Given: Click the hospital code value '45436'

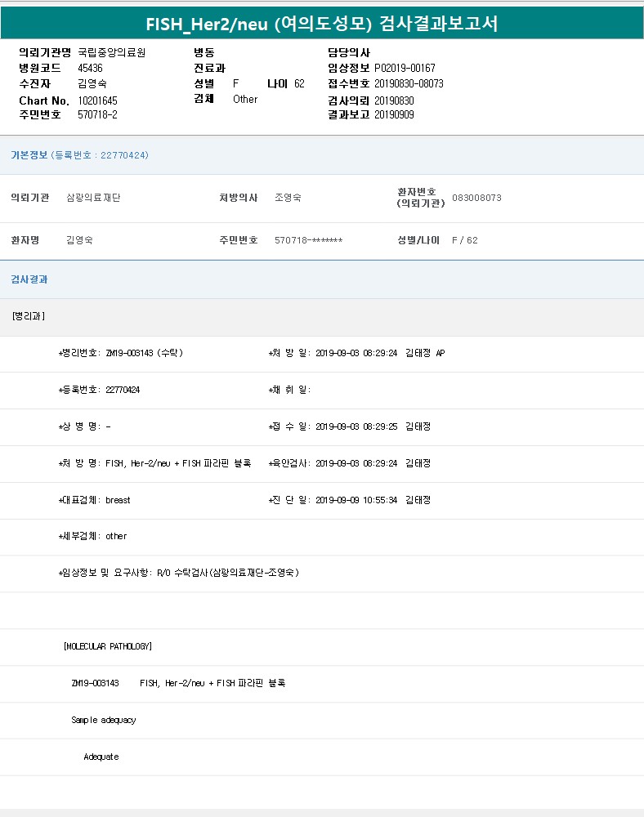Looking at the screenshot, I should pos(90,69).
